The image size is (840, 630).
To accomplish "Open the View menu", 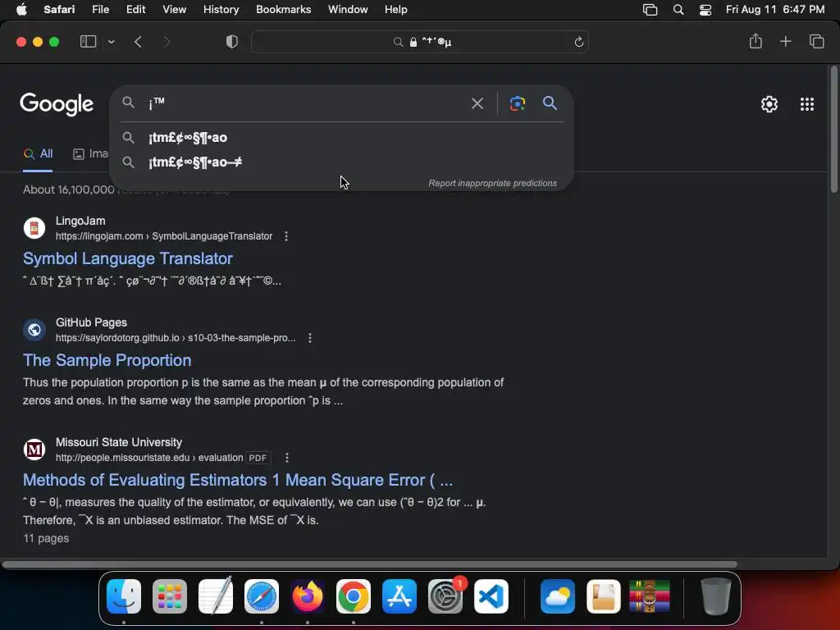I will click(174, 10).
